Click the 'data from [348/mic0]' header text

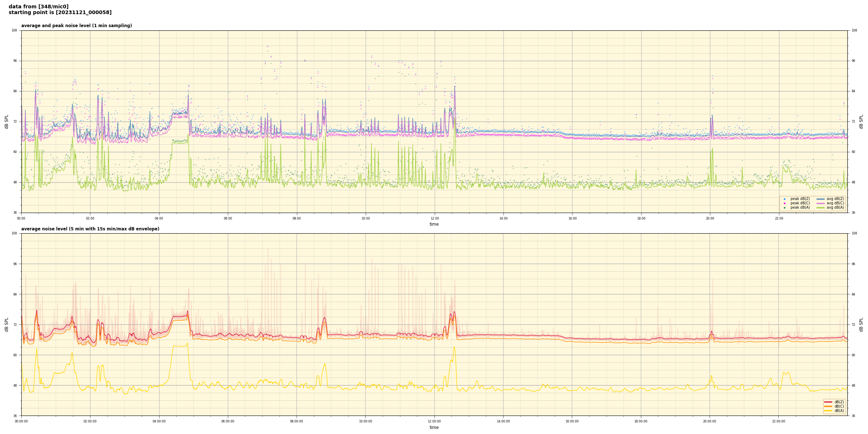tap(38, 7)
